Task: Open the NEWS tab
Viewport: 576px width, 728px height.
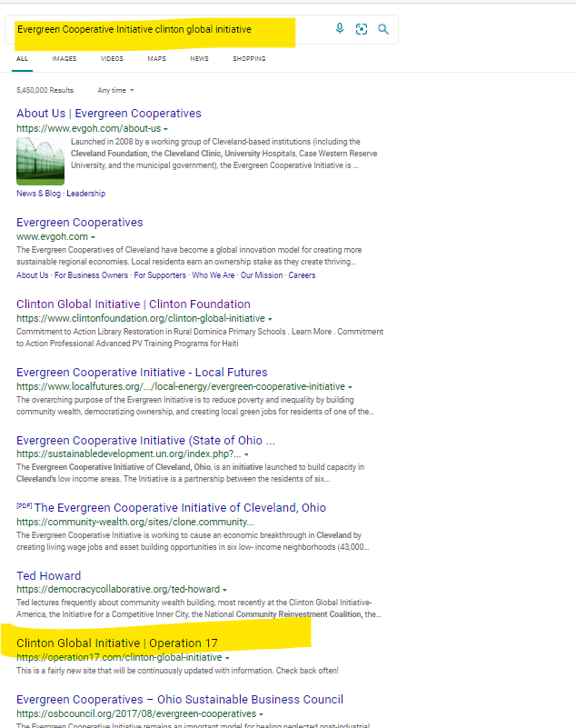Action: [199, 58]
